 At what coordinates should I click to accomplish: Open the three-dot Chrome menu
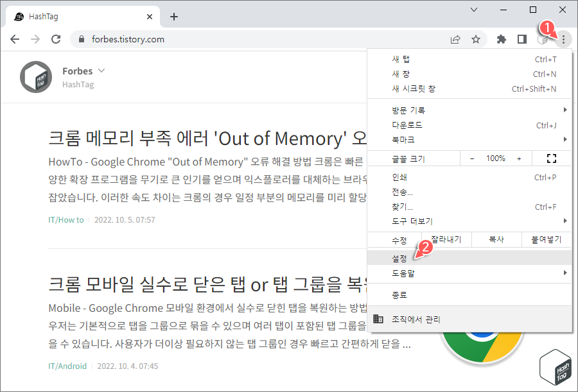[563, 39]
